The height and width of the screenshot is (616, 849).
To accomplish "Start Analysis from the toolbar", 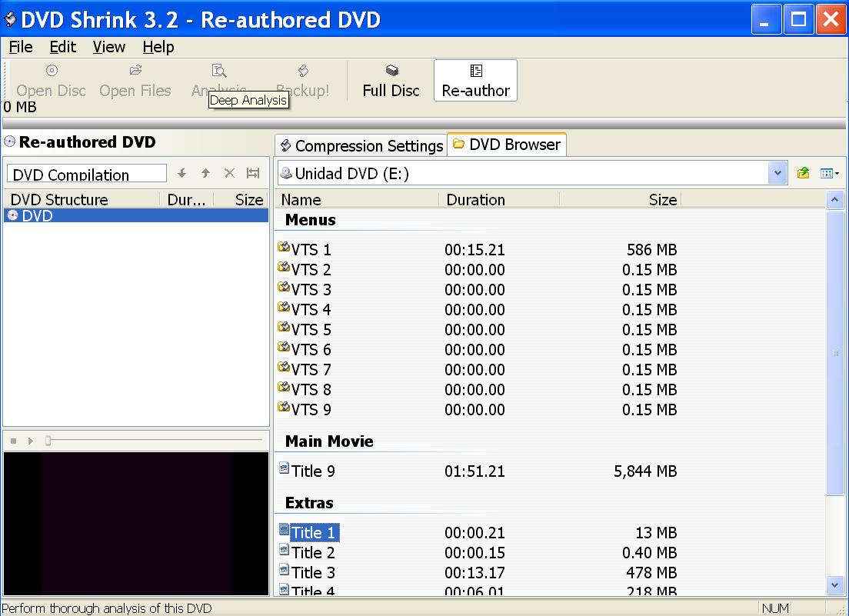I will tap(218, 81).
